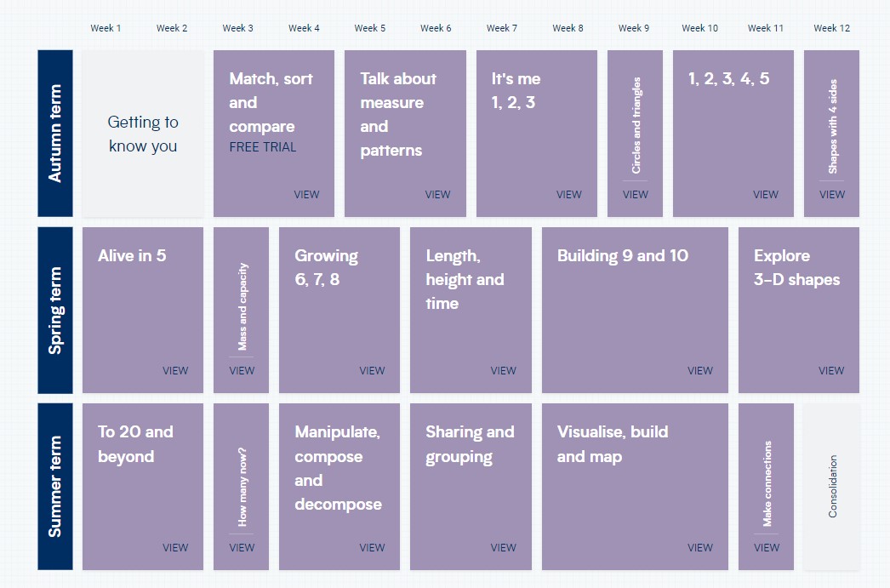890x588 pixels.
Task: Click VIEW on Visualise, build and map
Action: point(700,548)
